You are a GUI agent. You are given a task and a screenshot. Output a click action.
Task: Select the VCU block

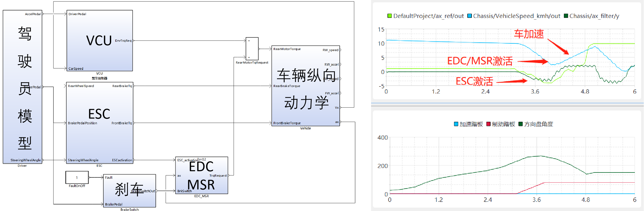pos(99,41)
